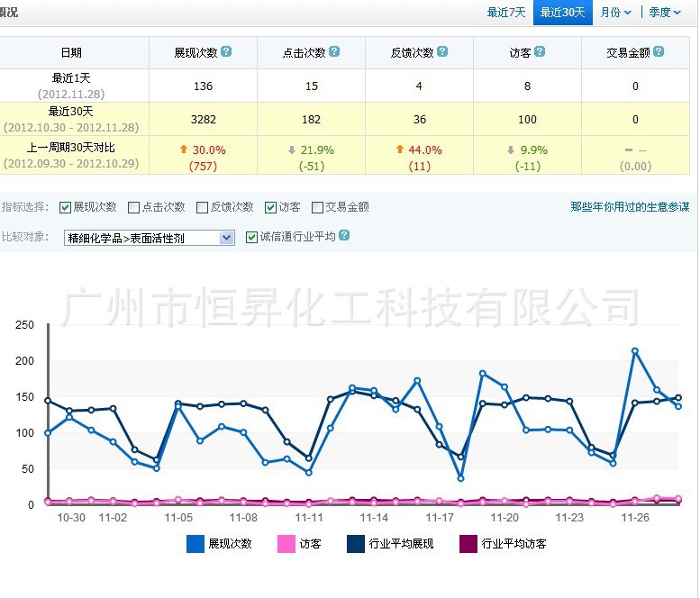Click the 3282 impressions cell
The image size is (700, 598).
coord(203,119)
